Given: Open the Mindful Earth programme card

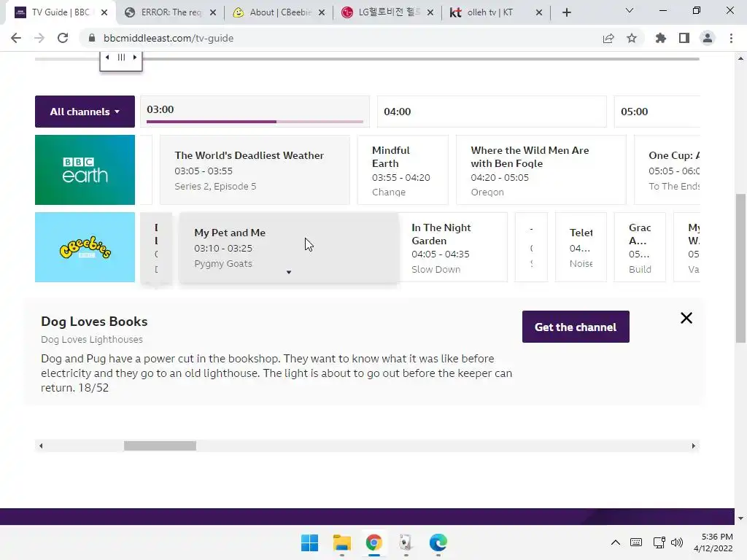Looking at the screenshot, I should [403, 170].
